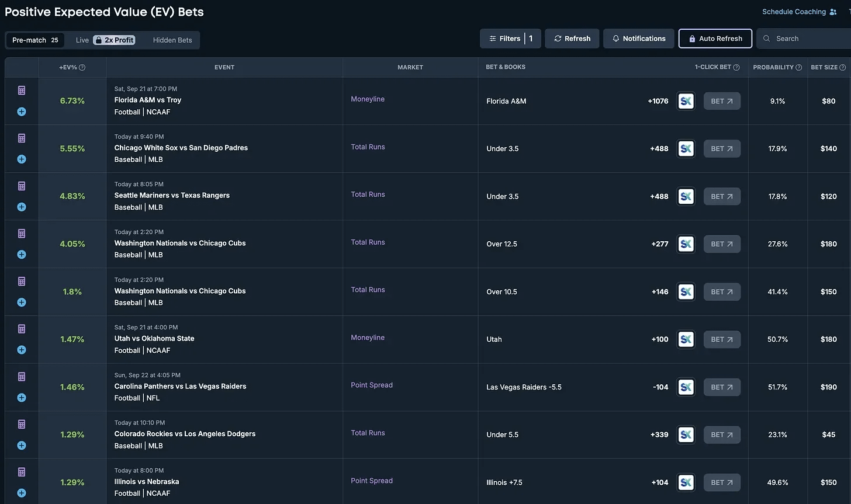Screen dimensions: 851x504
Task: Open Schedule Coaching
Action: click(x=795, y=11)
